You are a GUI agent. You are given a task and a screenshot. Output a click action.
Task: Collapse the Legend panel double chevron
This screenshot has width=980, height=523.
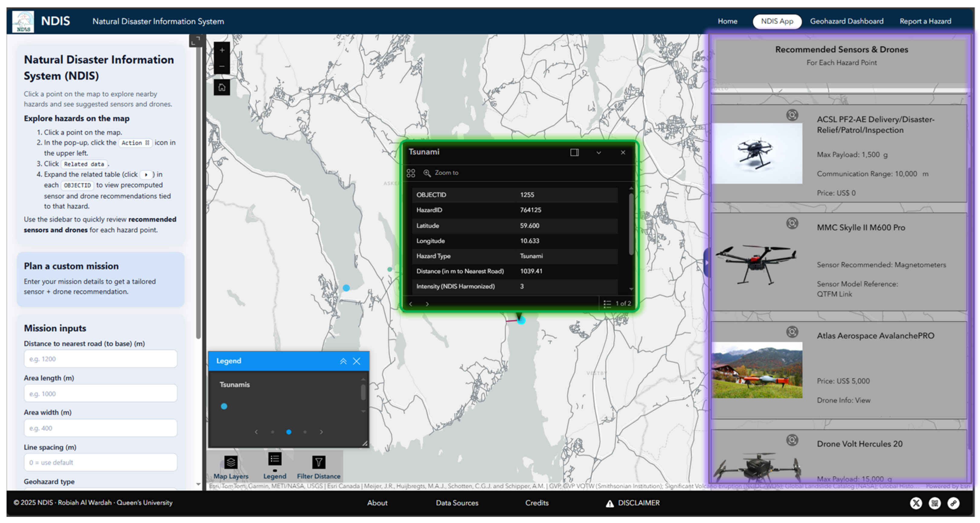[x=343, y=361]
